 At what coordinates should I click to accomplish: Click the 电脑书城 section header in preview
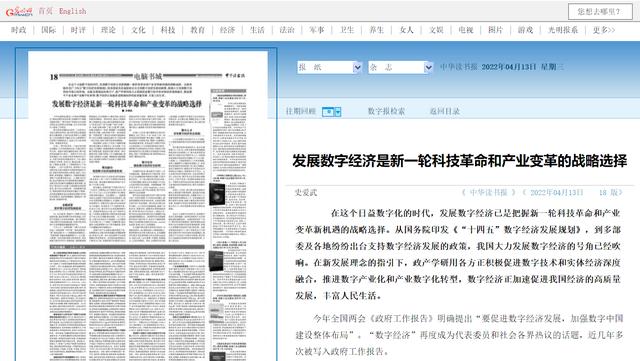click(148, 76)
